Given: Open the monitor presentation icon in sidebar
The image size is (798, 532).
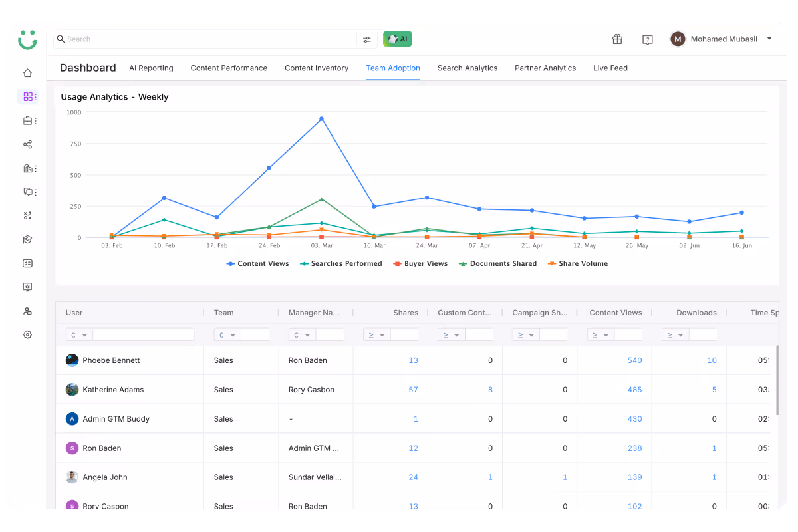Looking at the screenshot, I should (27, 287).
